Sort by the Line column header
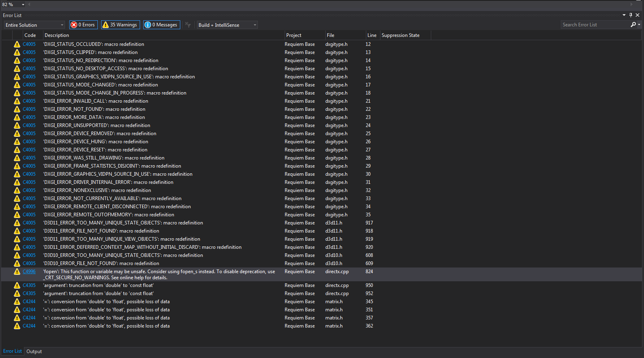This screenshot has width=644, height=358. click(372, 35)
